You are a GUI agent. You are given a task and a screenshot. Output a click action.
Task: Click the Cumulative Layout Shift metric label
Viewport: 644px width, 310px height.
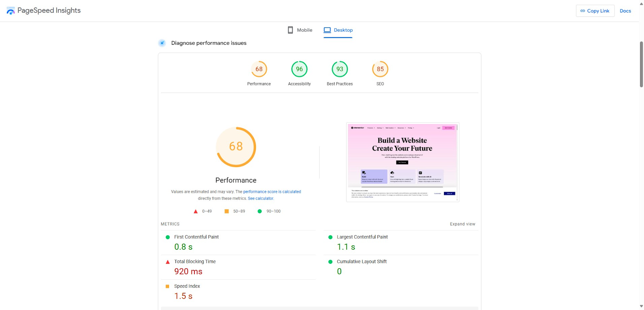point(362,262)
